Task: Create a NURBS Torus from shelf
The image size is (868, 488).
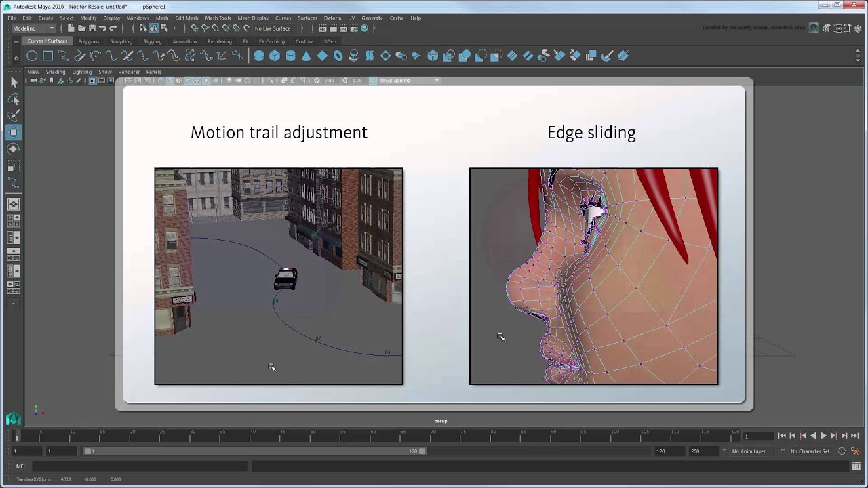Action: point(338,56)
